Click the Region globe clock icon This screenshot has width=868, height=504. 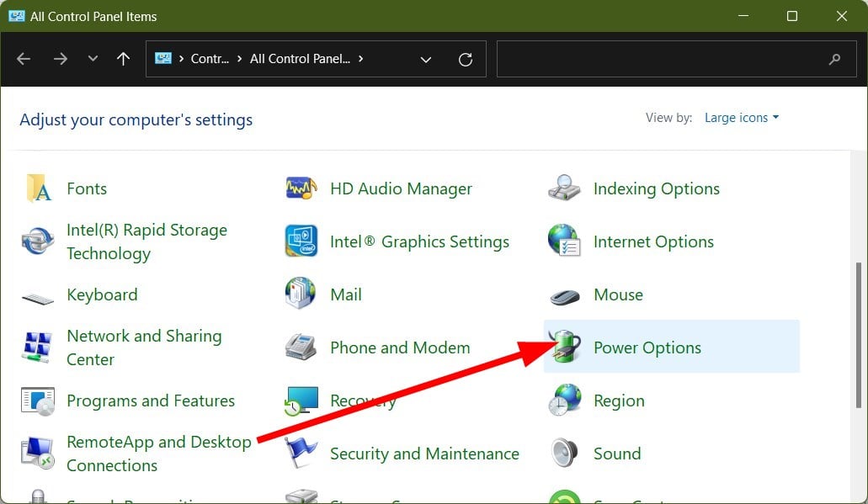pos(565,400)
